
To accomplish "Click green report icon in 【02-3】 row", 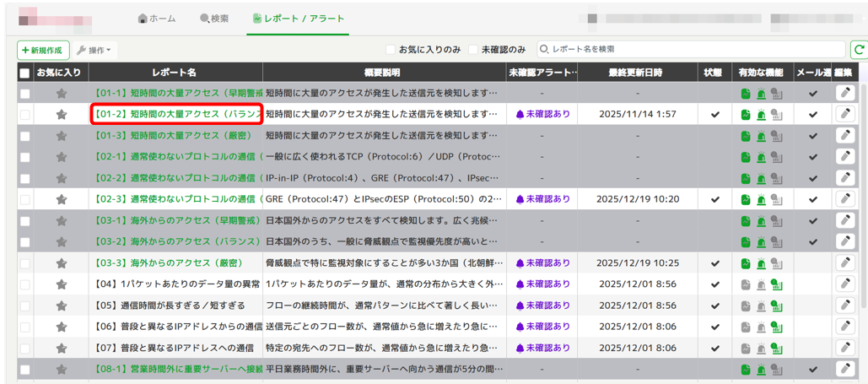I will pyautogui.click(x=746, y=199).
